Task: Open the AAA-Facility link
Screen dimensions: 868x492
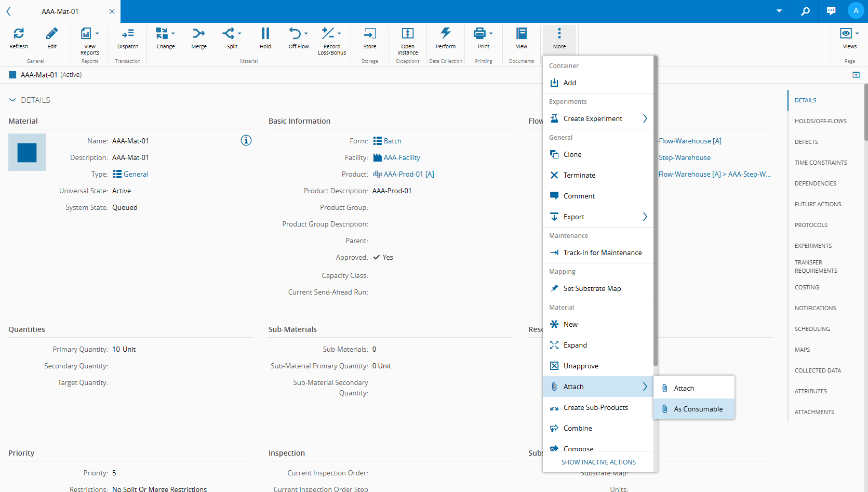Action: coord(402,157)
